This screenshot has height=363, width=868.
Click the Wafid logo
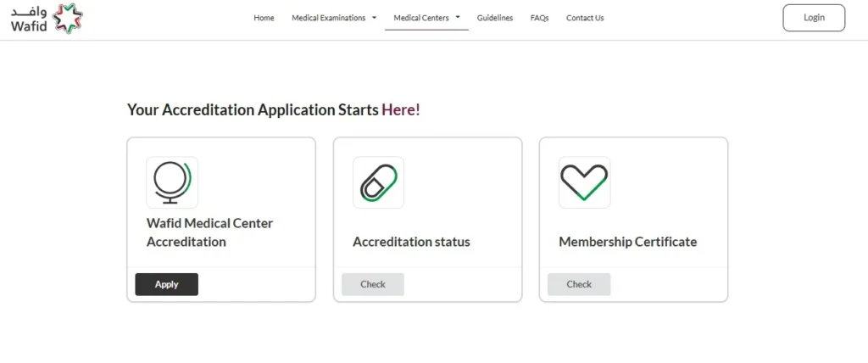47,19
